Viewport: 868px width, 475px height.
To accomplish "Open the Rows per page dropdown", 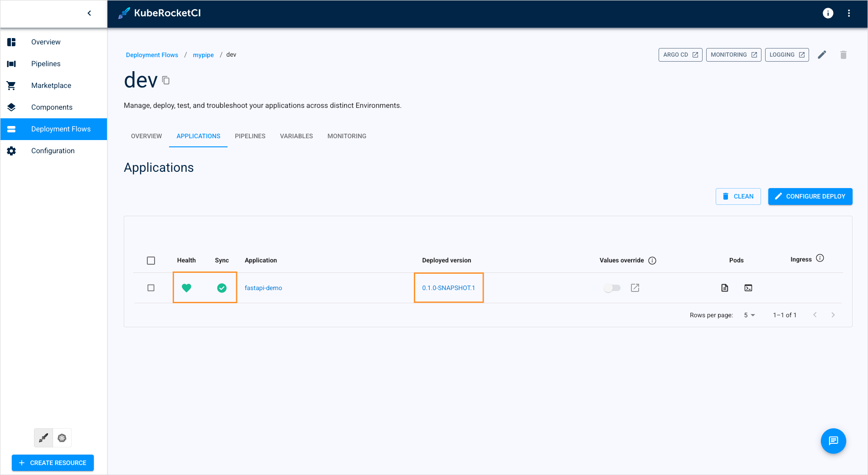I will tap(749, 315).
